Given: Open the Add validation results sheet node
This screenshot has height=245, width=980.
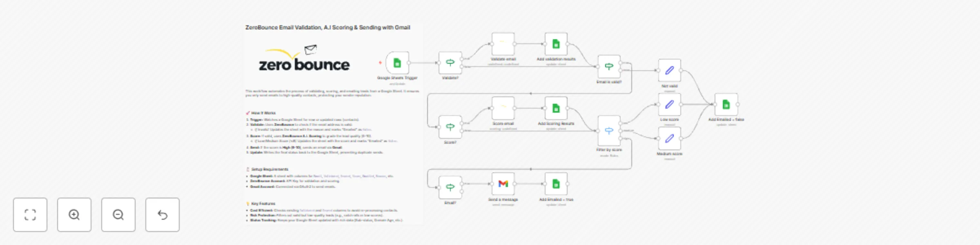Looking at the screenshot, I should [556, 44].
